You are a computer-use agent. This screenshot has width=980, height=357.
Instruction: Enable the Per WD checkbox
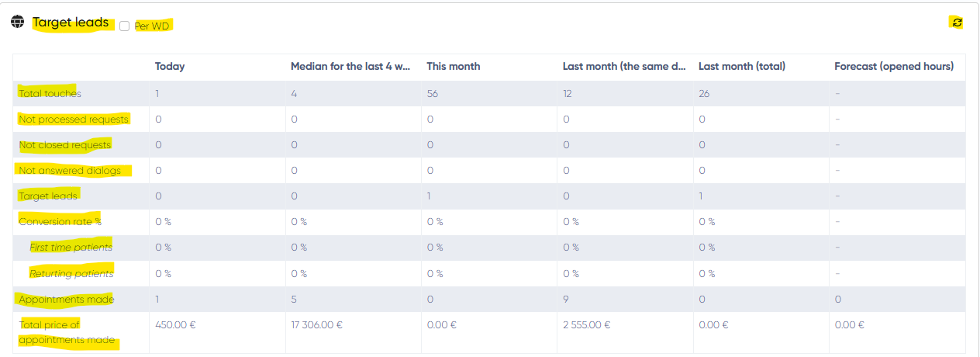(x=124, y=26)
